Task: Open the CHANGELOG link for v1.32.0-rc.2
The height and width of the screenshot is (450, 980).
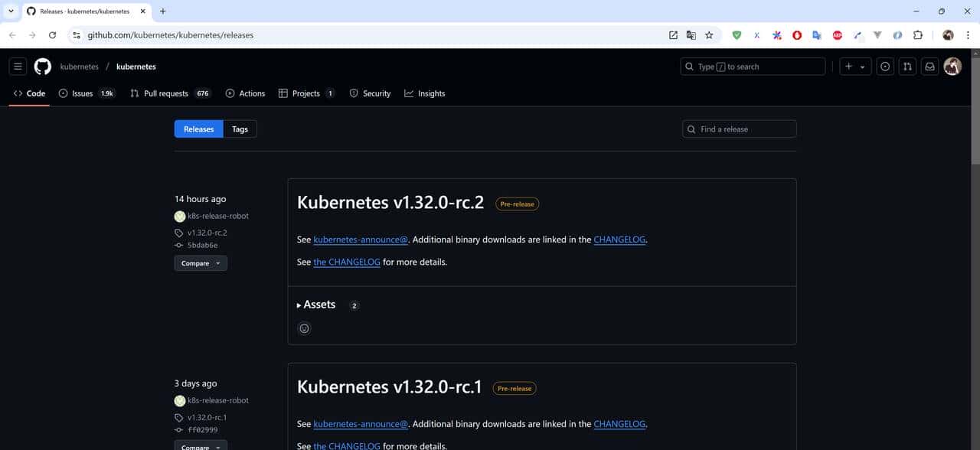Action: (x=620, y=239)
